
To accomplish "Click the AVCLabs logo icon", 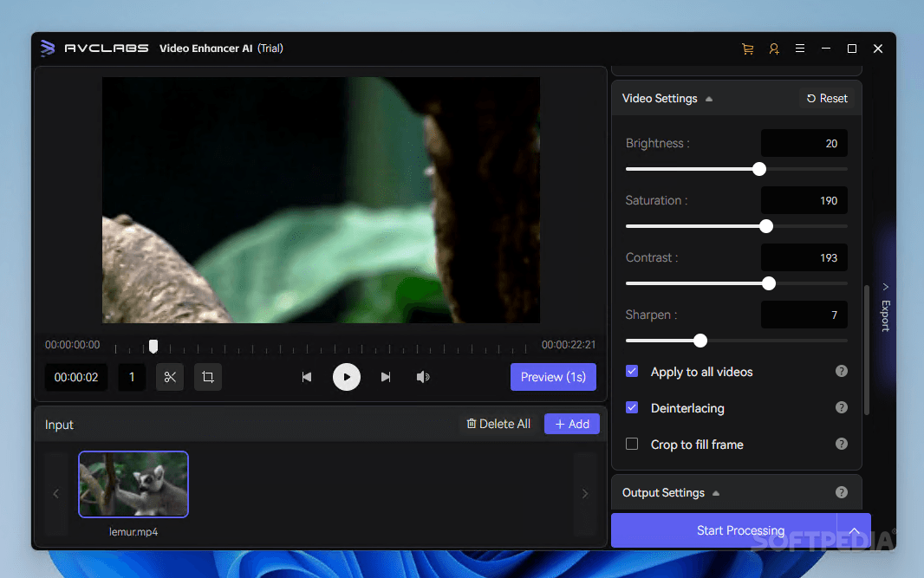I will 48,49.
